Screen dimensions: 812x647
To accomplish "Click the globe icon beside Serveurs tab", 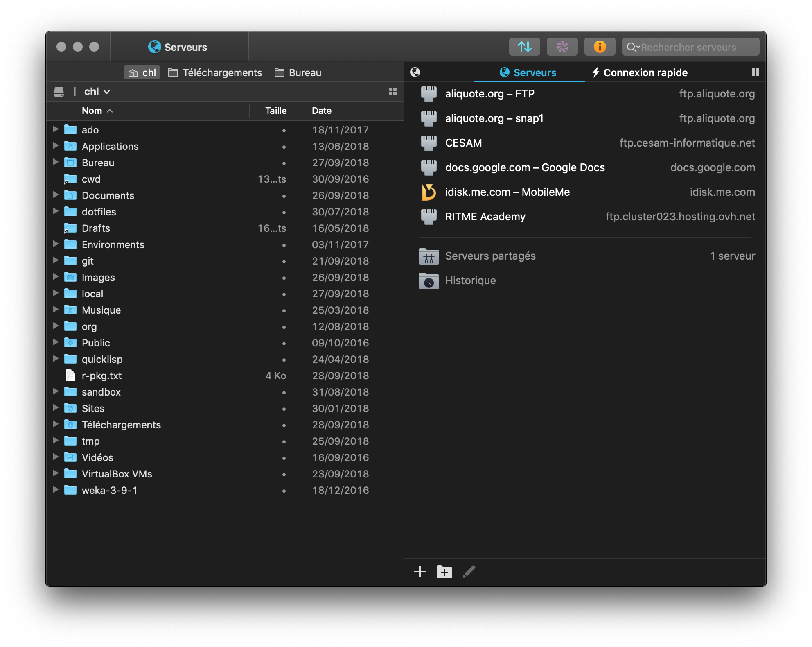I will 415,72.
